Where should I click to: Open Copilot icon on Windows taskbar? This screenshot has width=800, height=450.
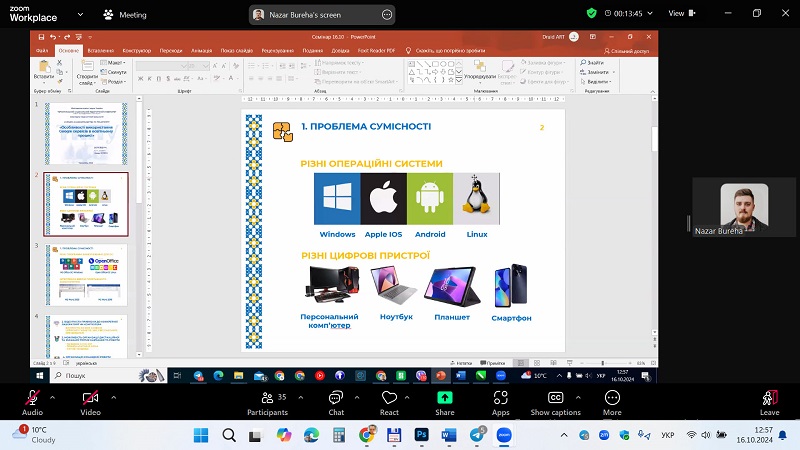[x=284, y=435]
